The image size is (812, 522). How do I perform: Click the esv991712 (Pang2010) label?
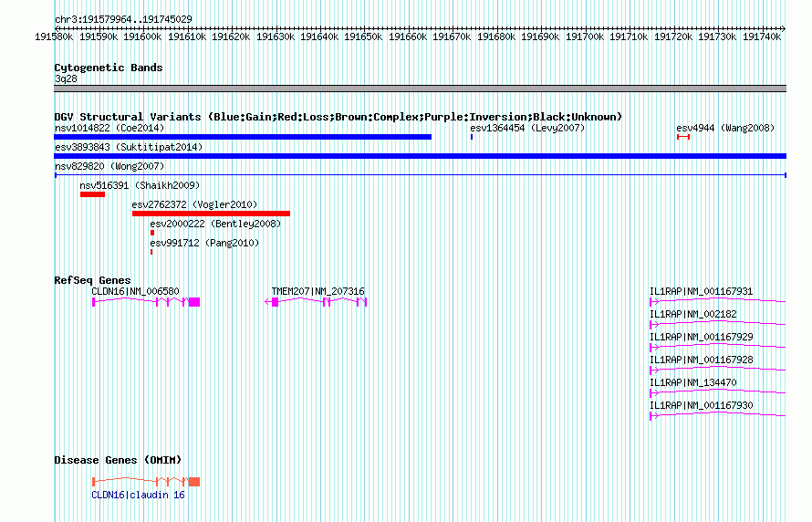204,243
